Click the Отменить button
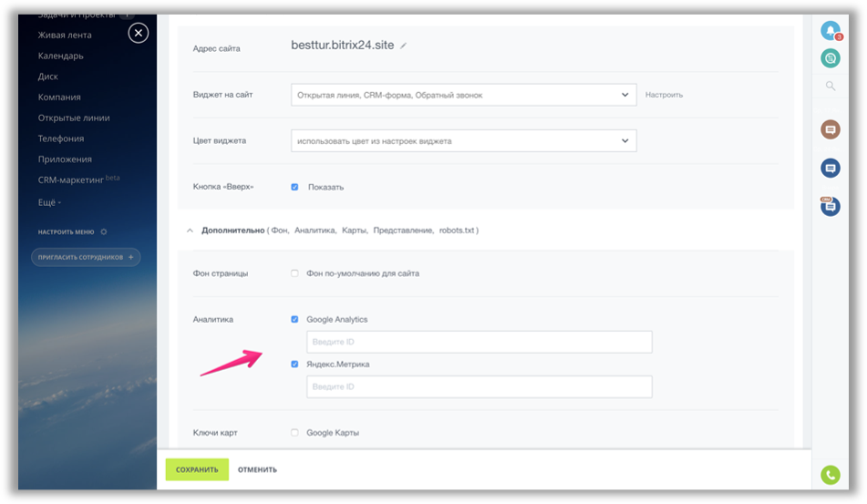 (x=257, y=469)
